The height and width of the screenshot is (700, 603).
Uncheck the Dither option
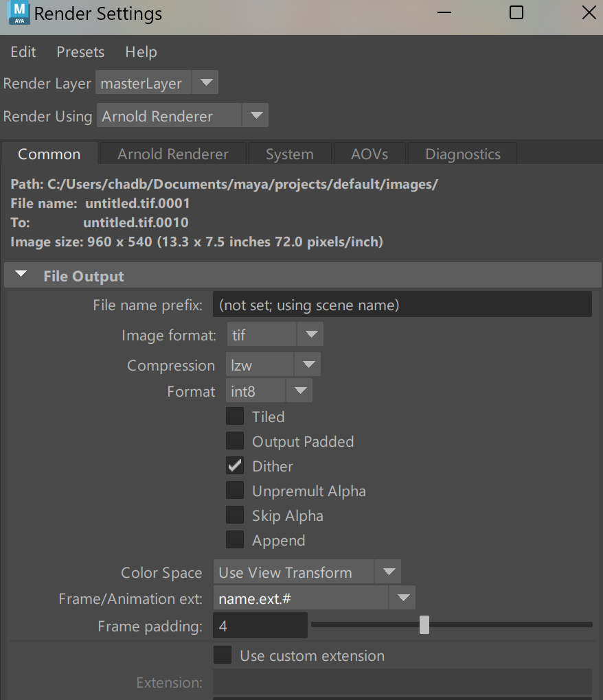[235, 466]
